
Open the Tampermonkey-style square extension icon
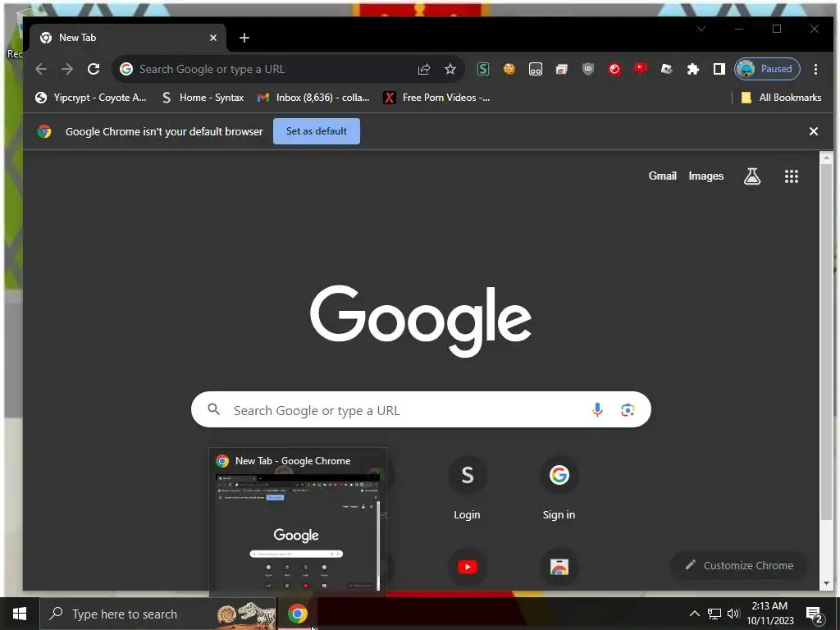pos(536,69)
